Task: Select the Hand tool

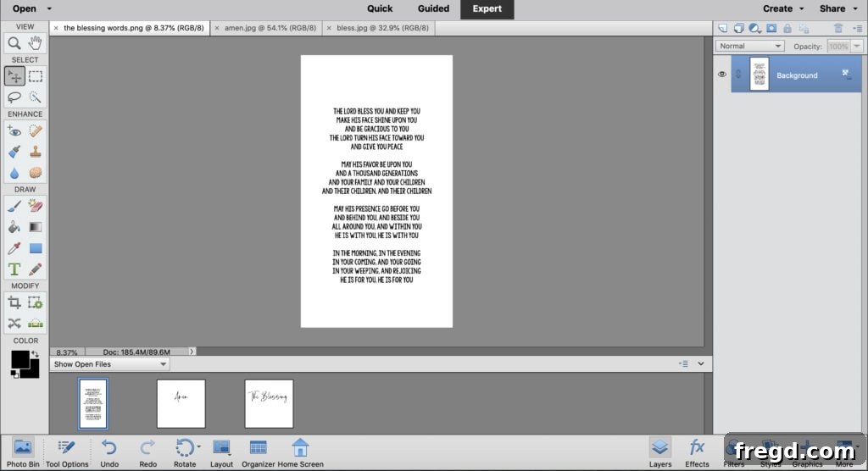Action: point(36,42)
